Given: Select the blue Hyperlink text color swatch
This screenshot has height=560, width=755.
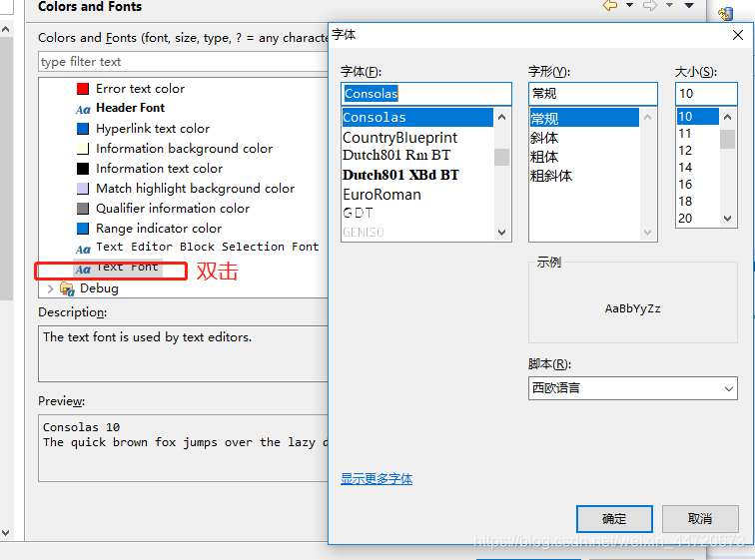Looking at the screenshot, I should pos(83,129).
